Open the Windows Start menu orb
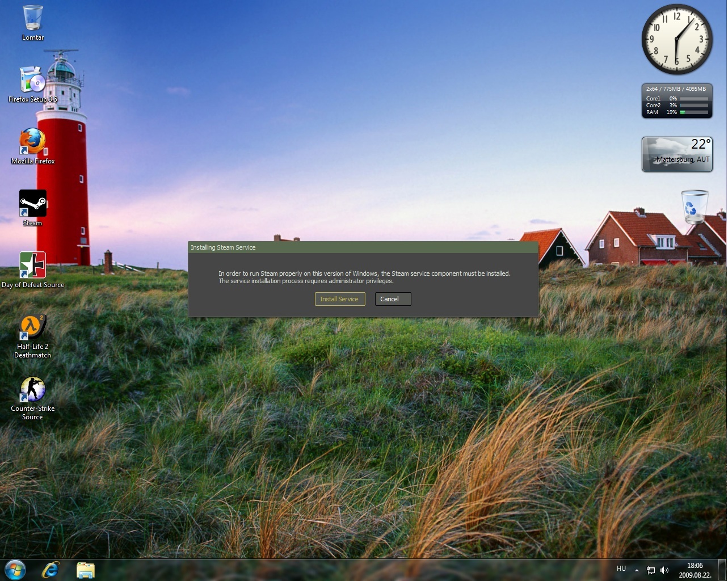This screenshot has height=581, width=728. 15,570
